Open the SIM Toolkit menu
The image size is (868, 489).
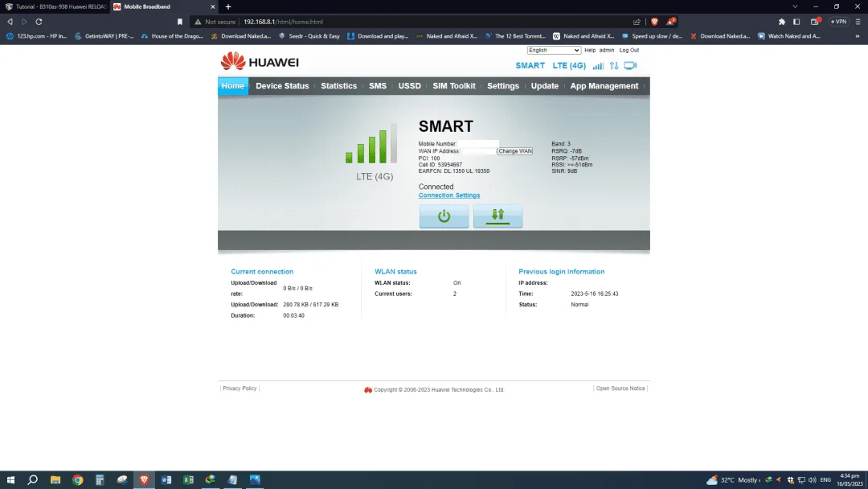point(454,86)
